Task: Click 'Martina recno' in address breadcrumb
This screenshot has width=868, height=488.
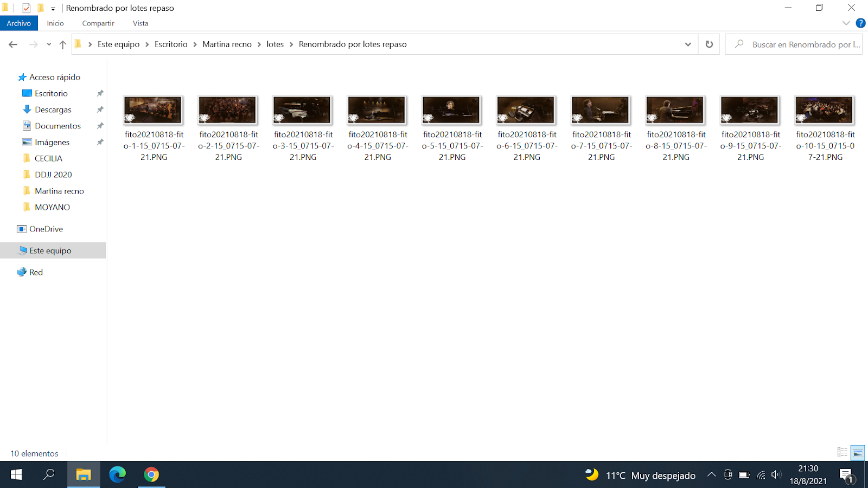Action: point(227,44)
